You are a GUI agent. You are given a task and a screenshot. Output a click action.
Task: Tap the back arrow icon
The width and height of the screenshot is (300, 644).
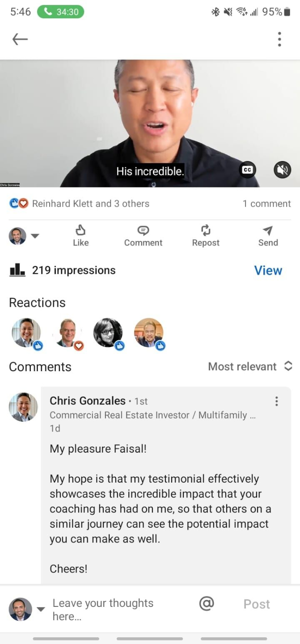[20, 39]
